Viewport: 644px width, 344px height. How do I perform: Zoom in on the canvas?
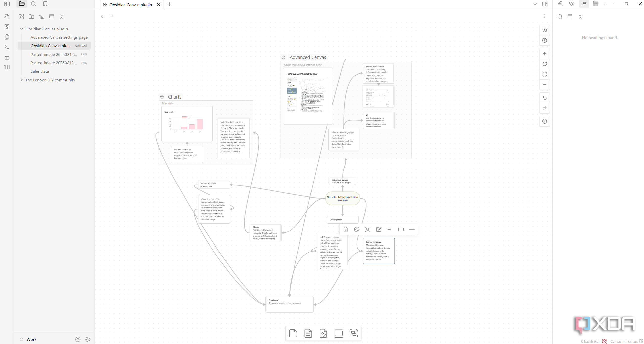[x=545, y=54]
